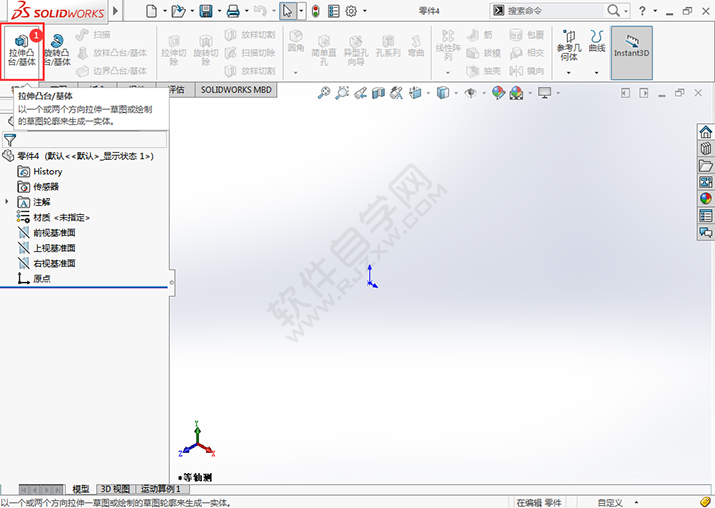Click the Zoom to Area icon
715x508 pixels.
click(343, 93)
